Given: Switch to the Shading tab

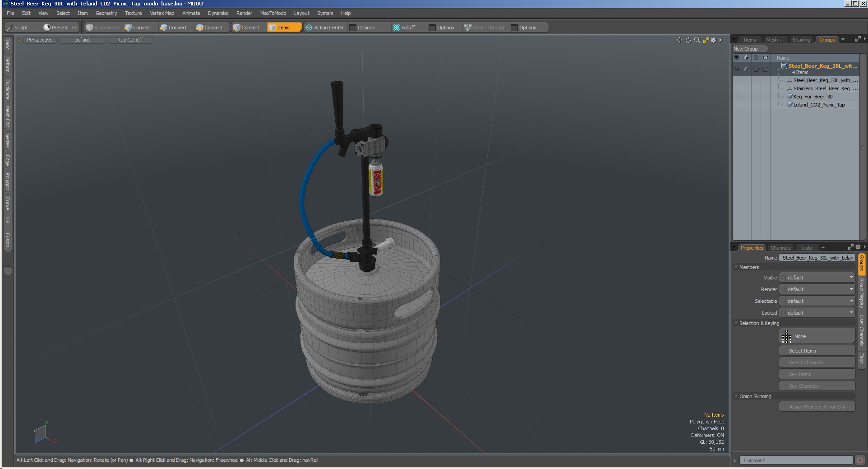Looking at the screenshot, I should [x=801, y=40].
